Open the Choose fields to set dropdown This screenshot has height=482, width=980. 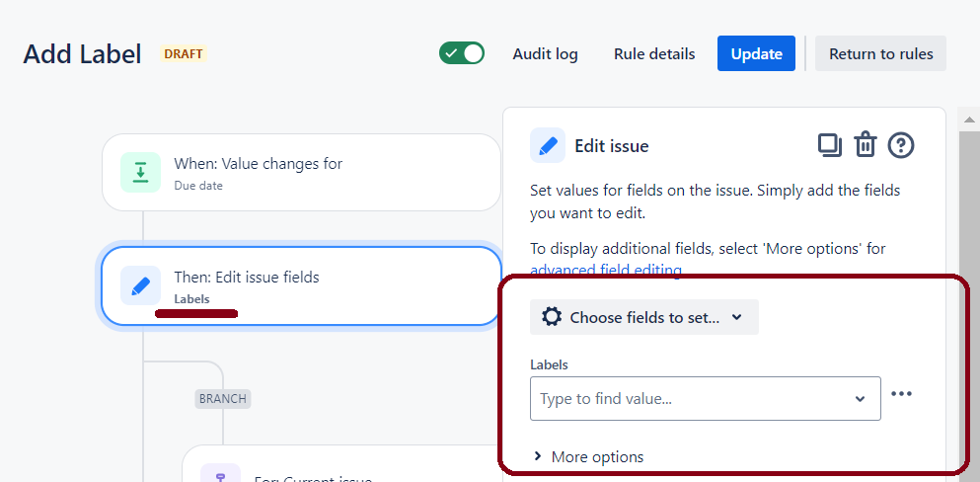644,317
